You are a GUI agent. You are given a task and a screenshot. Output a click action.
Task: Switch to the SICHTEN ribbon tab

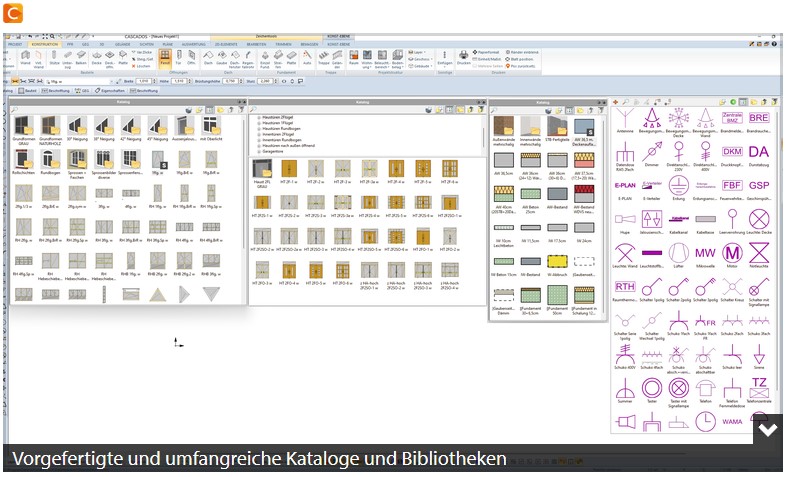pos(146,44)
